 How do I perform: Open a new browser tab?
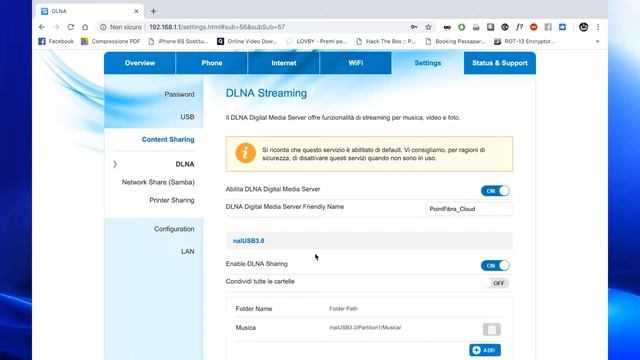[x=153, y=11]
